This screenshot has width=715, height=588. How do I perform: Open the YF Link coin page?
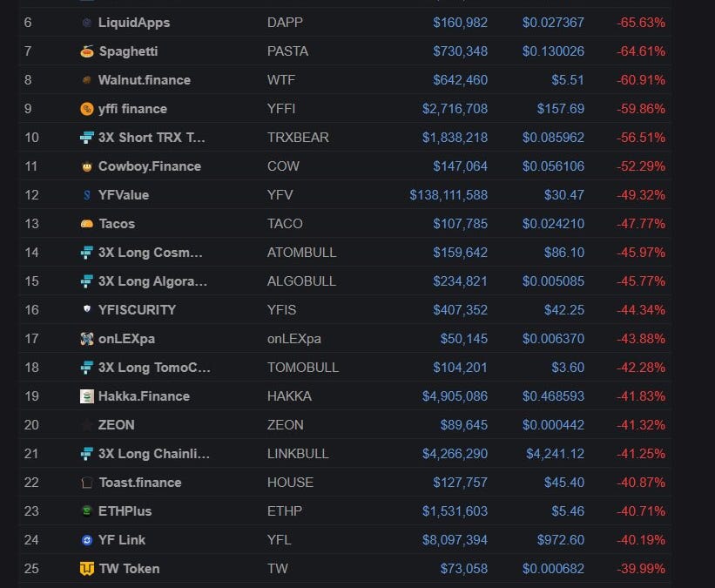coord(122,539)
